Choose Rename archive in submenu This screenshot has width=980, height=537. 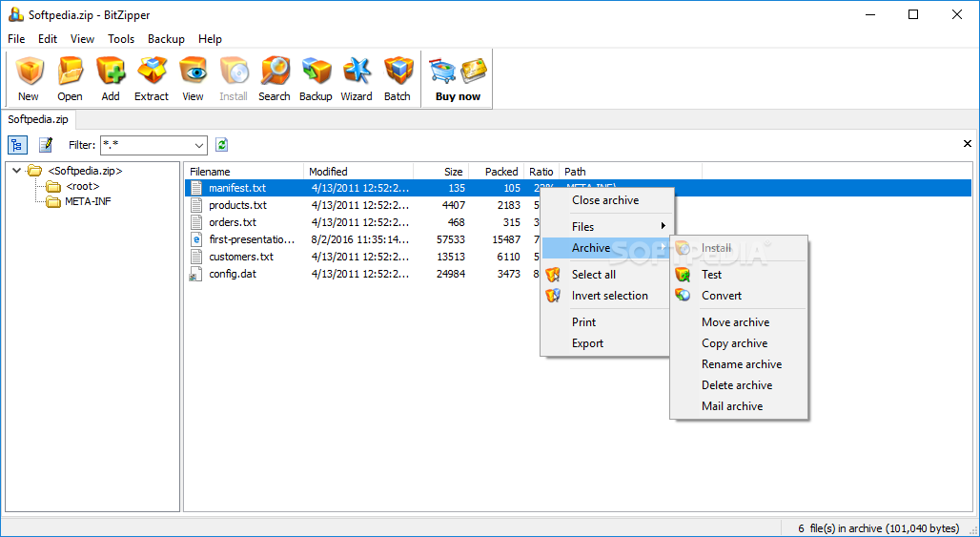739,363
